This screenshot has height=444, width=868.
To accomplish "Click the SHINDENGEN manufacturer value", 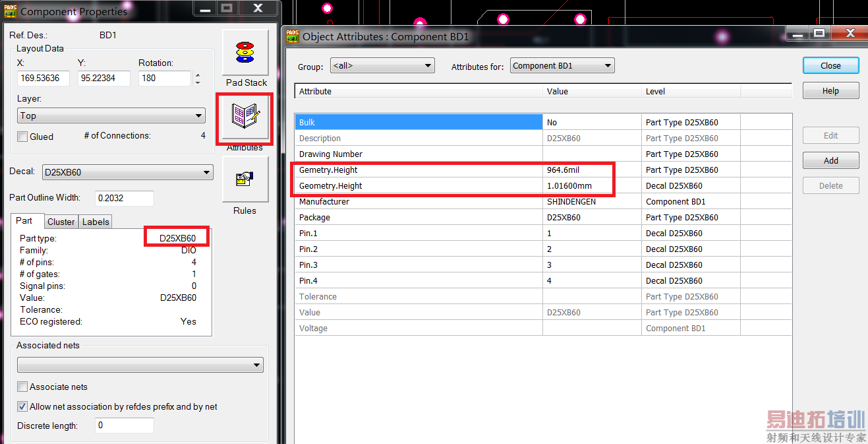I will point(592,201).
